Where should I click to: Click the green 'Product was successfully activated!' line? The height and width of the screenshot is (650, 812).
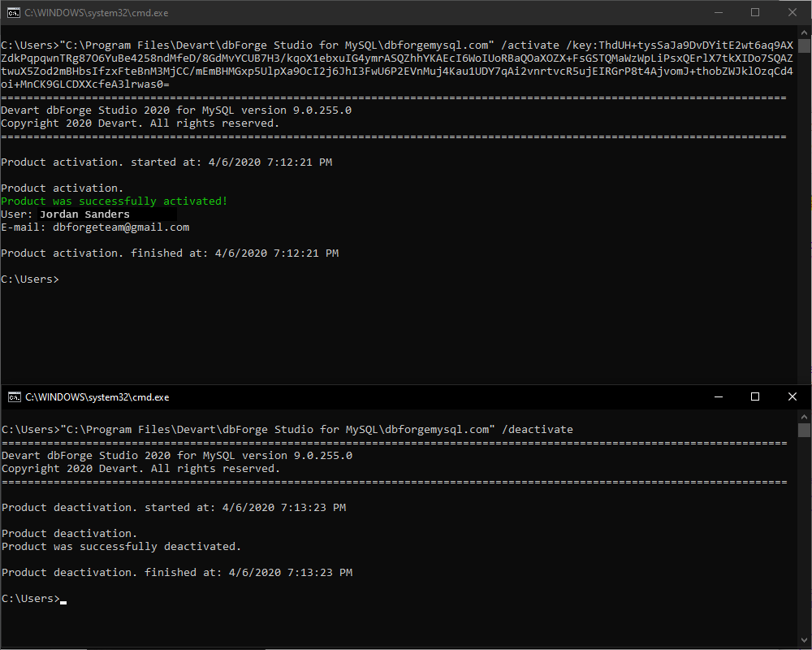click(x=114, y=201)
